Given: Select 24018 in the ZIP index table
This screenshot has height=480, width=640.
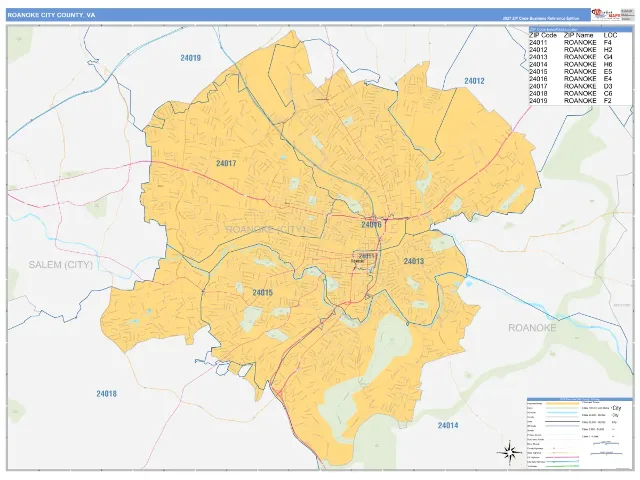Looking at the screenshot, I should point(538,93).
